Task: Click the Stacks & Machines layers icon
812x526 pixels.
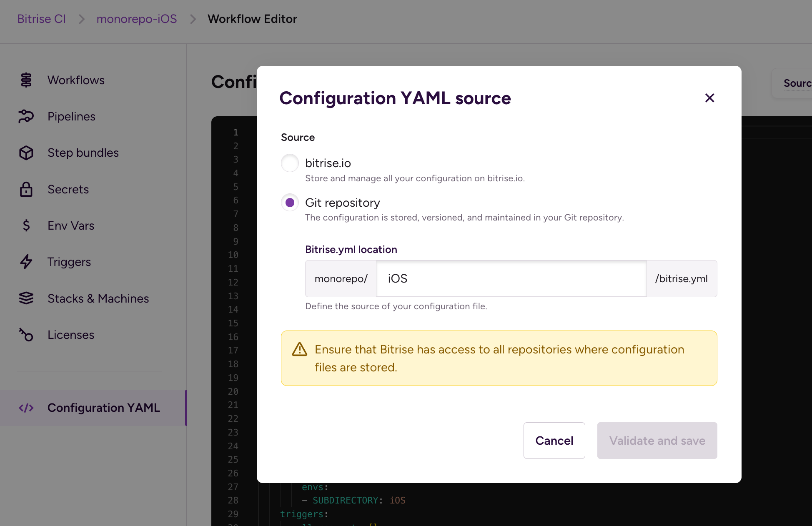Action: [26, 298]
